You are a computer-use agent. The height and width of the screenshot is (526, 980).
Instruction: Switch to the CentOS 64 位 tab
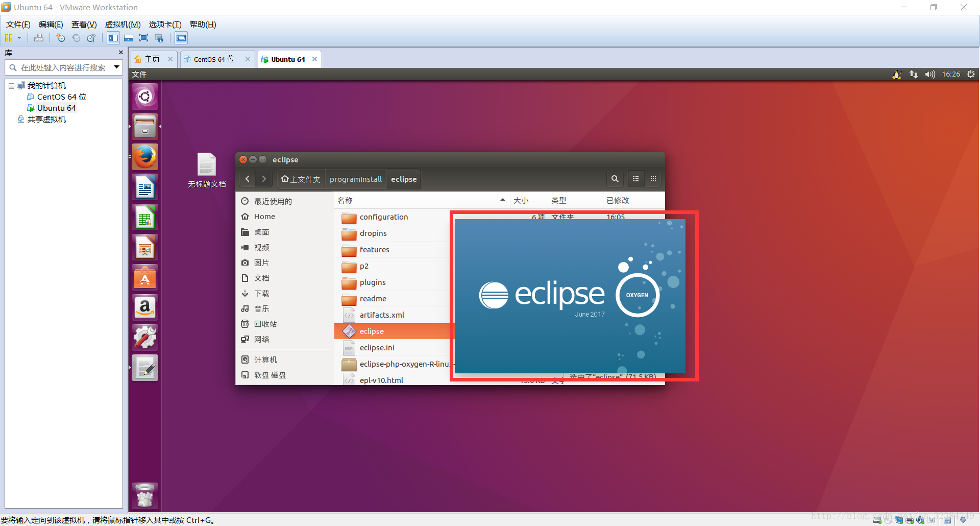(214, 59)
